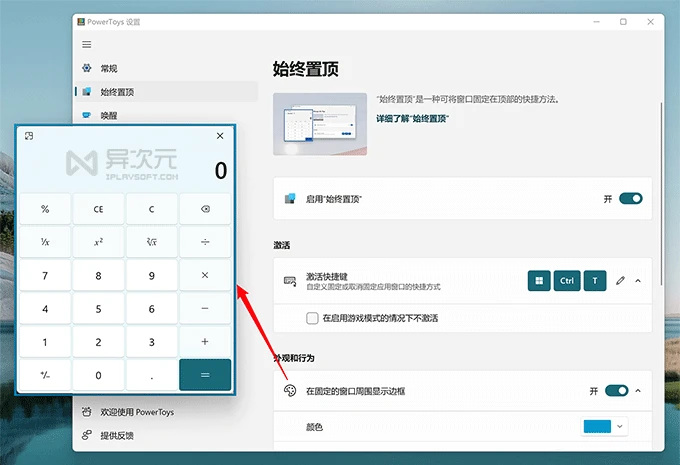The image size is (680, 465).
Task: Close the Calculator window
Action: [x=220, y=136]
